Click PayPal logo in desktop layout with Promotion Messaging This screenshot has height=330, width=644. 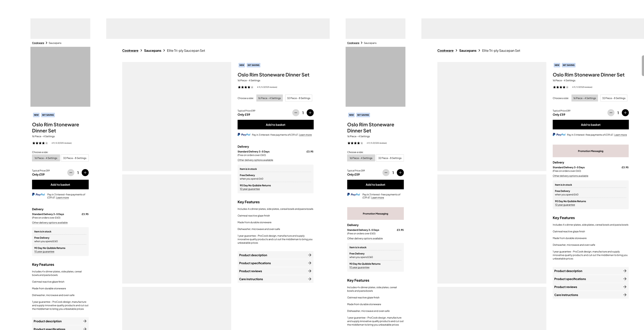point(559,134)
